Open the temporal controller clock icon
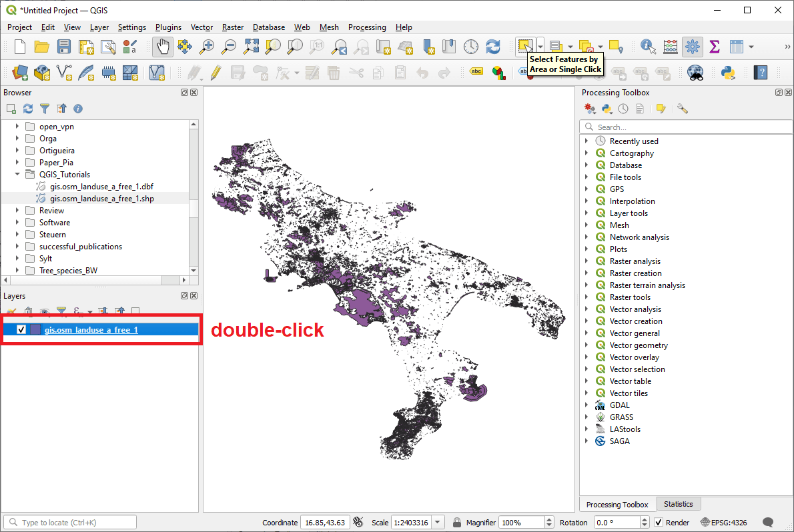This screenshot has width=794, height=532. pyautogui.click(x=471, y=47)
